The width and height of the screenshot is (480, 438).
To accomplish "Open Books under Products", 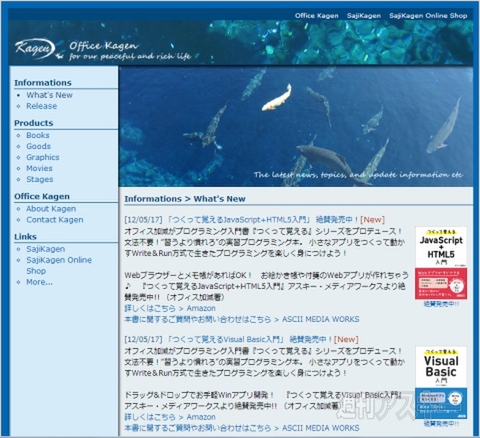I will 38,135.
